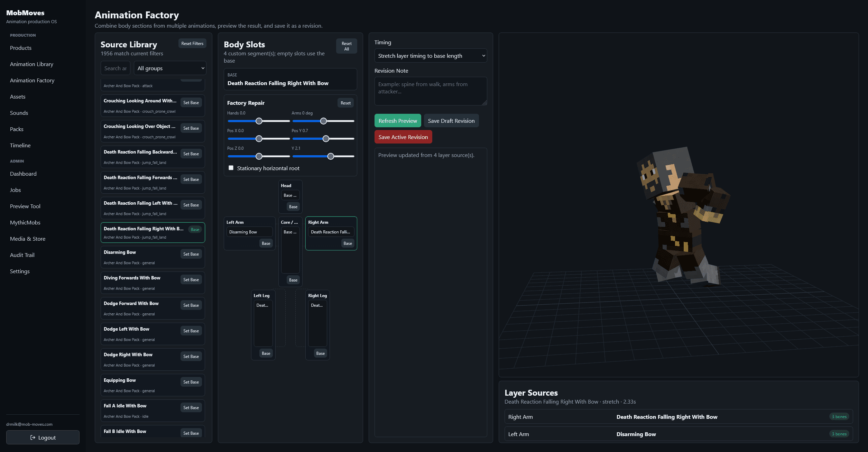
Task: Open the Stretch layer timing dropdown
Action: [431, 56]
